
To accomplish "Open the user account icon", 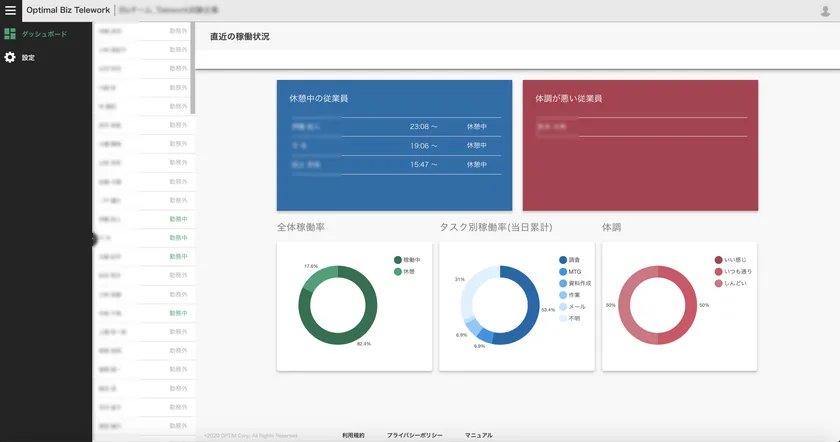I will coord(825,11).
